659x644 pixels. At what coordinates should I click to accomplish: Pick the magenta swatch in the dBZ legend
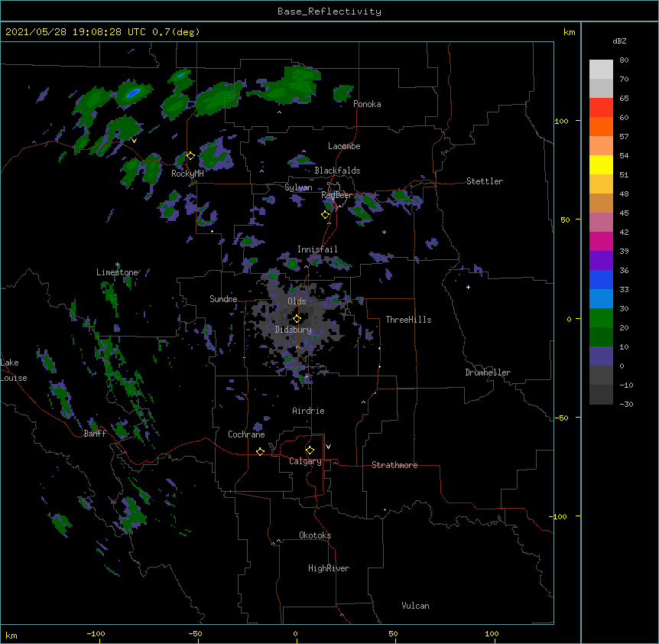pyautogui.click(x=601, y=241)
